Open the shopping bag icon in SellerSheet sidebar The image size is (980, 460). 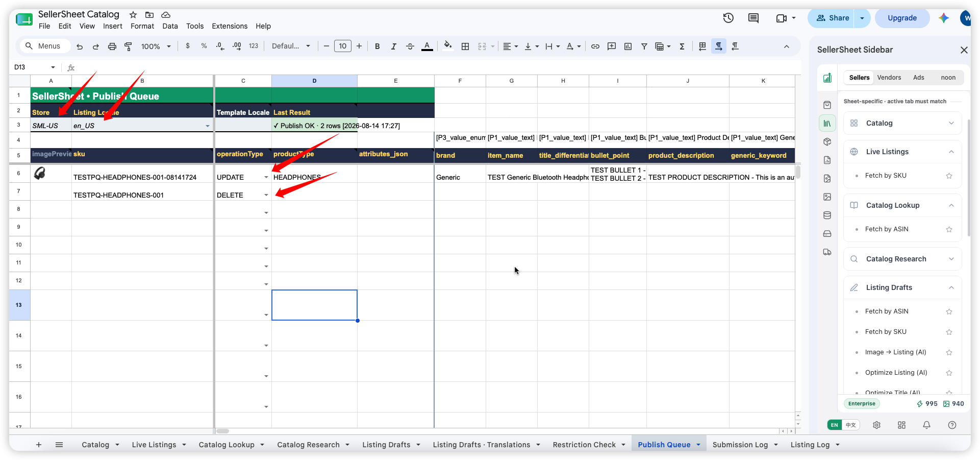(x=827, y=105)
